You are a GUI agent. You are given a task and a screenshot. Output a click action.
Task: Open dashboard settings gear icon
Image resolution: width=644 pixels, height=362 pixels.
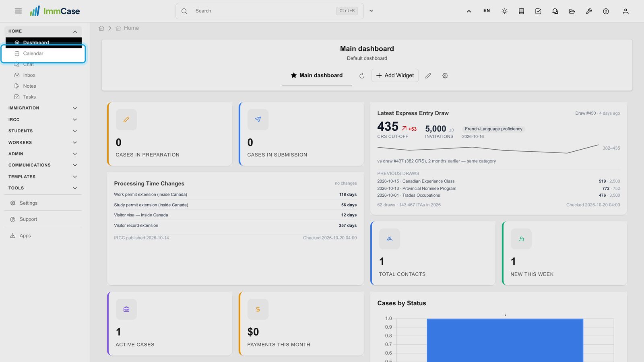coord(445,76)
